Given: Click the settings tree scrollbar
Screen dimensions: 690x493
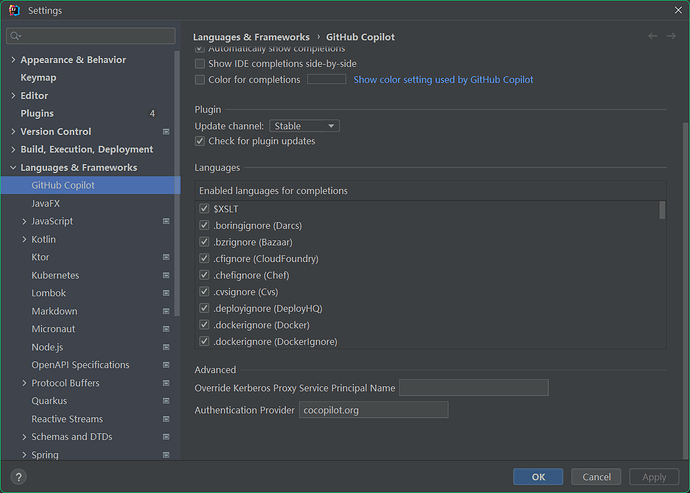Looking at the screenshot, I should [x=177, y=183].
